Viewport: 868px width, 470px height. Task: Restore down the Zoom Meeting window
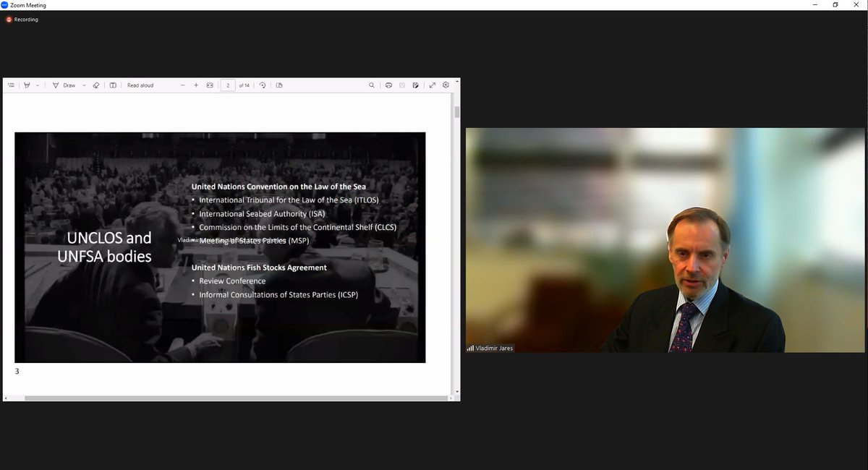click(x=835, y=4)
